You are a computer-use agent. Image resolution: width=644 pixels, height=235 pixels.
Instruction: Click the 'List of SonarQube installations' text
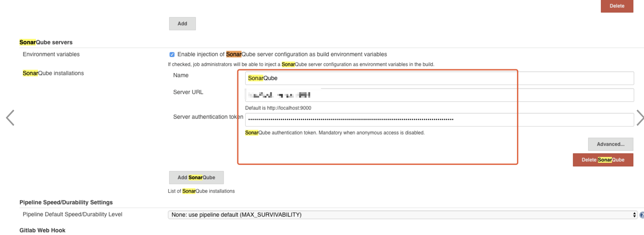(201, 191)
